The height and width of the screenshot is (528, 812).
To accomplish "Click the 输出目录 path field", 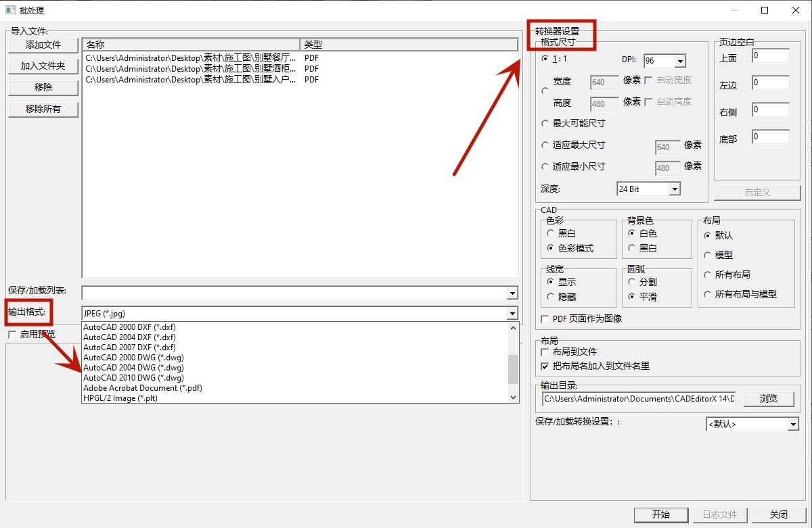I will [x=639, y=399].
